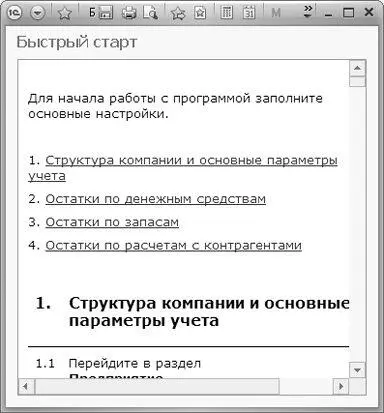Open the Favorites star icon
Viewport: 384px width, 413px height.
click(x=64, y=13)
